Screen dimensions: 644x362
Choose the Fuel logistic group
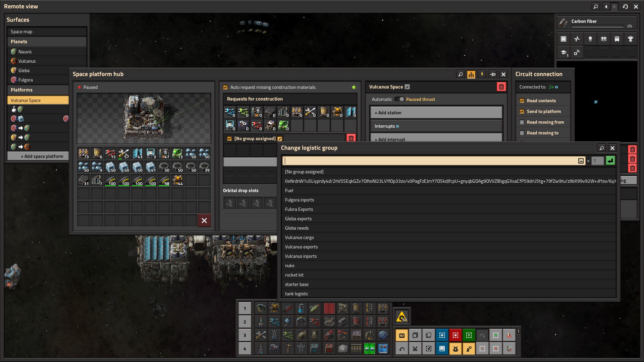(x=449, y=190)
